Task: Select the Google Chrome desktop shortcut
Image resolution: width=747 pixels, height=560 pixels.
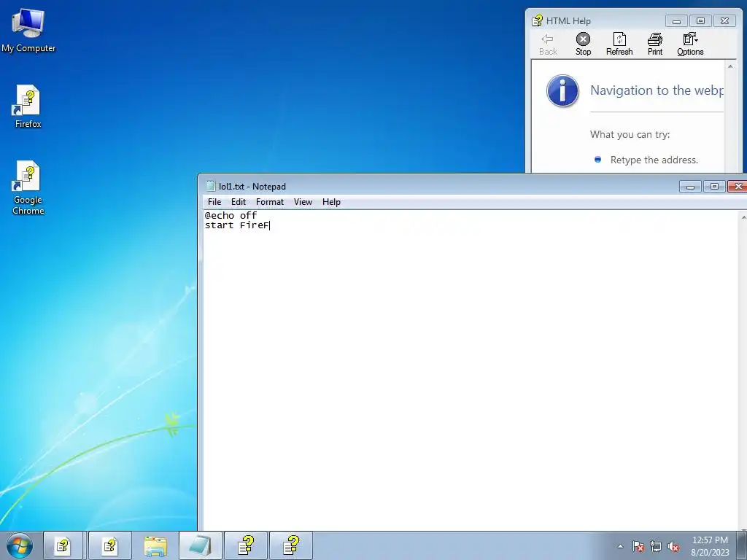Action: [28, 187]
